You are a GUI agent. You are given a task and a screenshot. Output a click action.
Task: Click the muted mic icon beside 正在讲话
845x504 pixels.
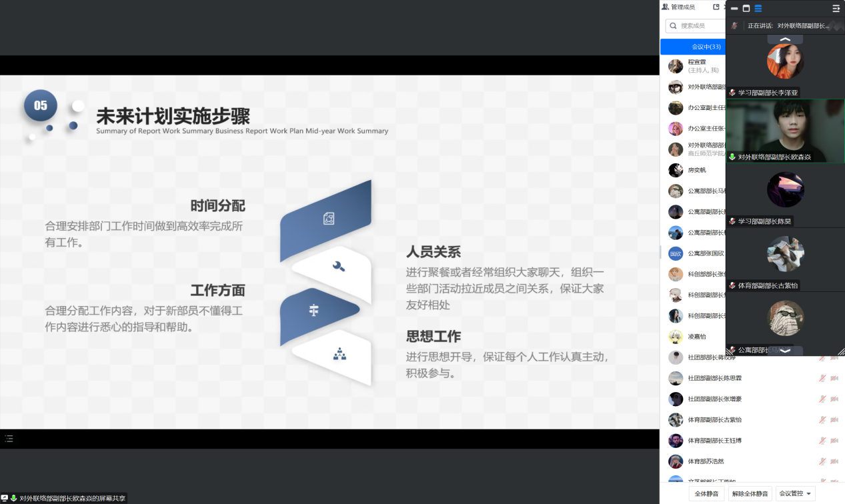[734, 26]
